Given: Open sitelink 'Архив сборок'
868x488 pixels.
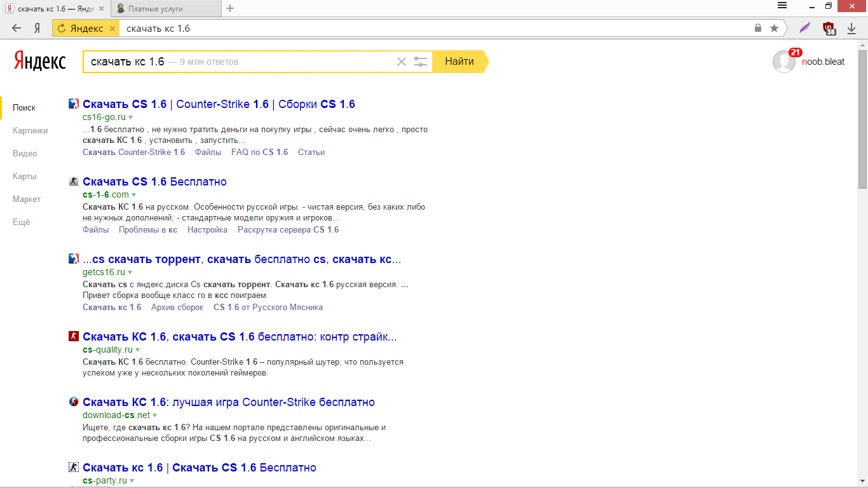Looking at the screenshot, I should pos(177,308).
